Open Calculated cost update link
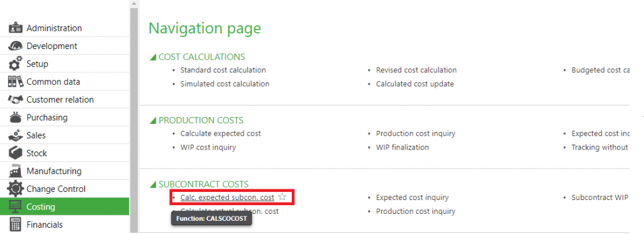This screenshot has width=644, height=234. click(415, 84)
